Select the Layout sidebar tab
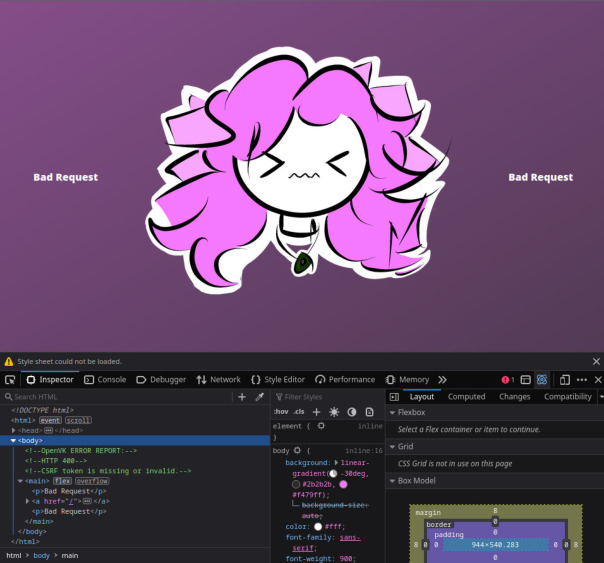The height and width of the screenshot is (563, 604). [x=422, y=397]
